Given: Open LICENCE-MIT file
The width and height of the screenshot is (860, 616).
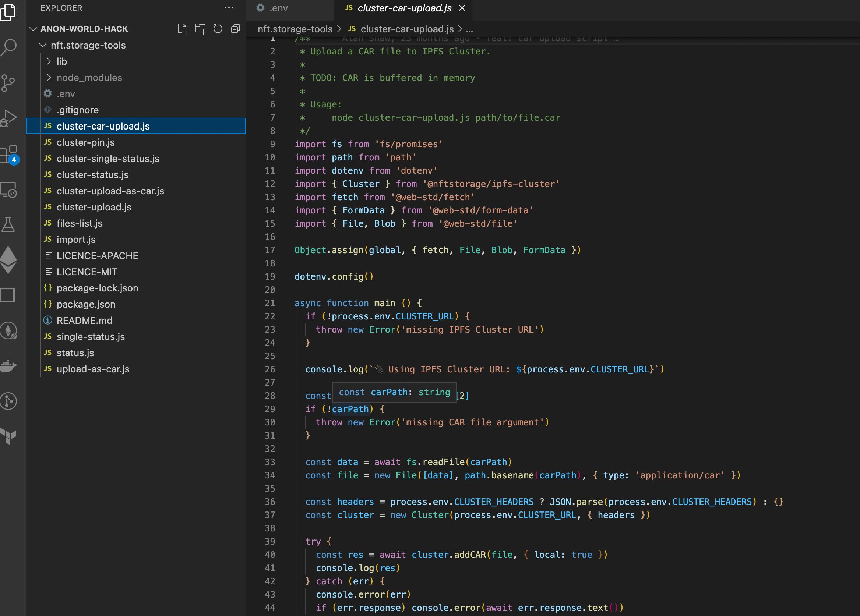Looking at the screenshot, I should 136,272.
